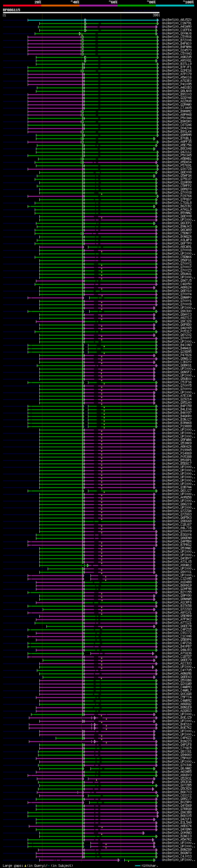Select the UniRef100_B9WJK3 label
Image resolution: width=197 pixels, height=868 pixels.
(177, 226)
